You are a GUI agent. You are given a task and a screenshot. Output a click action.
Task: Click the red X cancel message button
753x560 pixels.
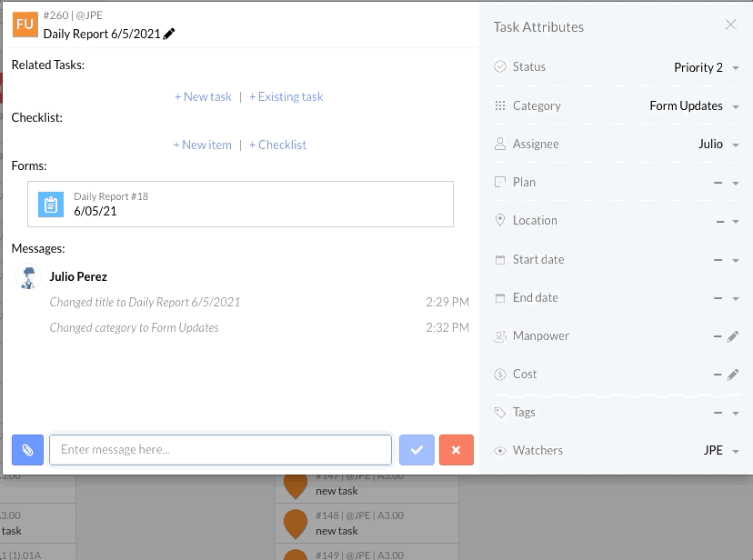coord(456,449)
